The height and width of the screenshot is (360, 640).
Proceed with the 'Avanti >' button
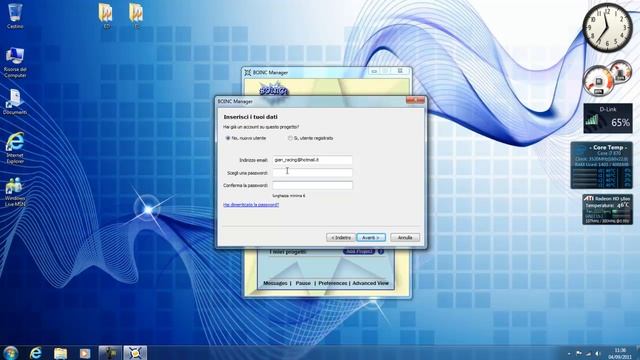click(x=371, y=238)
